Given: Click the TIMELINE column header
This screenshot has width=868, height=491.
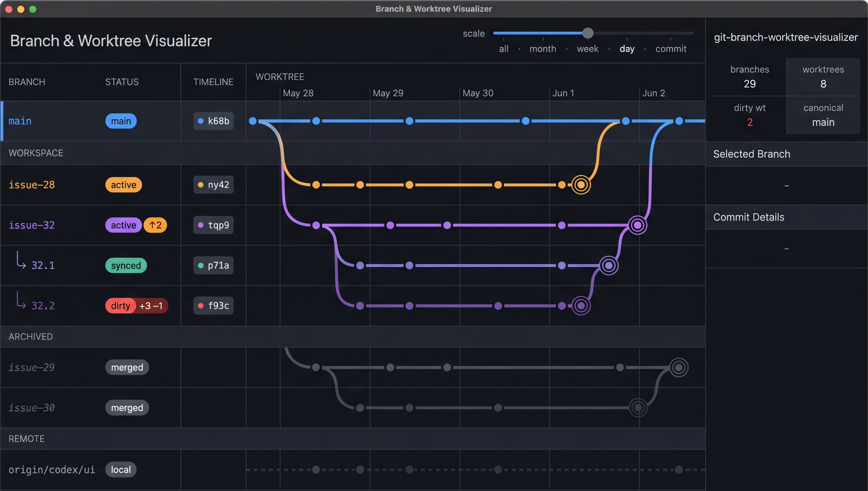Looking at the screenshot, I should (213, 82).
